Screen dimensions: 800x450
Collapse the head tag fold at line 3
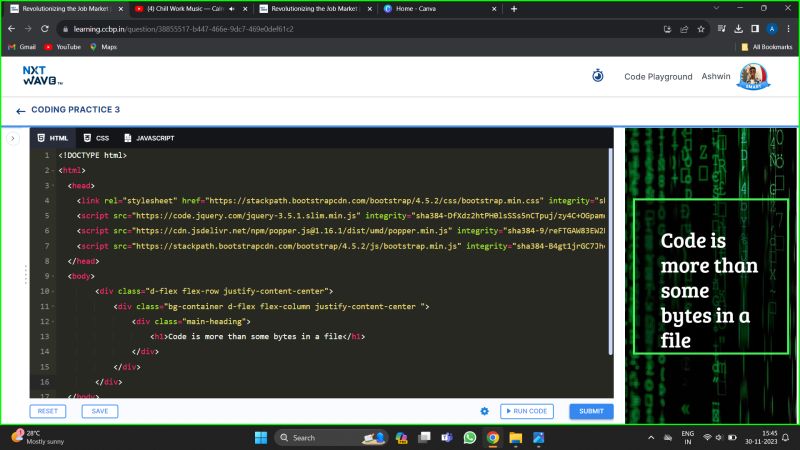(x=53, y=186)
